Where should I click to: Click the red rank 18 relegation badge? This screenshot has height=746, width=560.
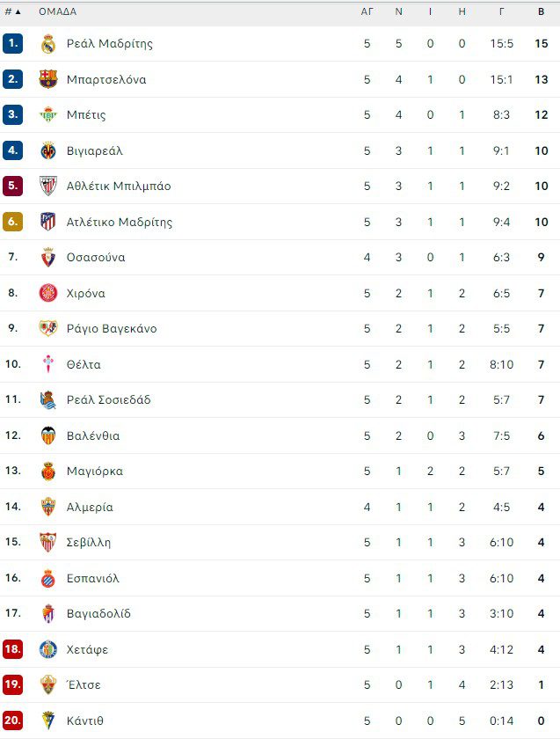tap(12, 649)
